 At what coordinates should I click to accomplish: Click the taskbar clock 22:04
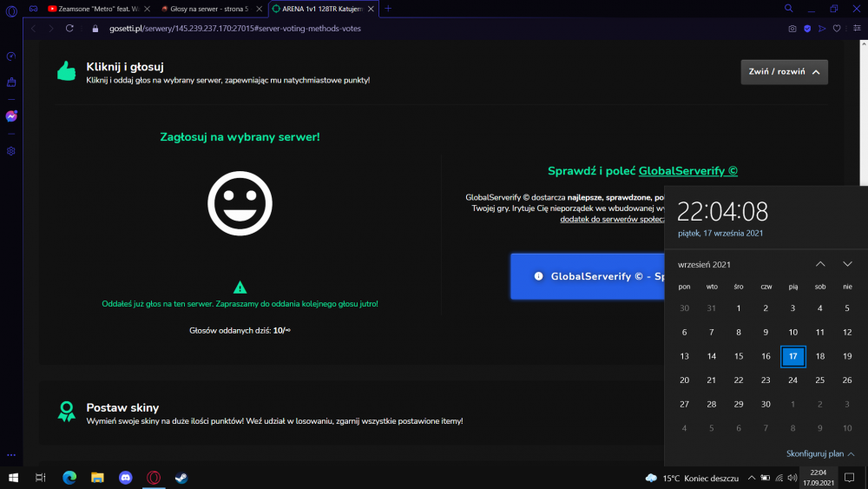819,478
